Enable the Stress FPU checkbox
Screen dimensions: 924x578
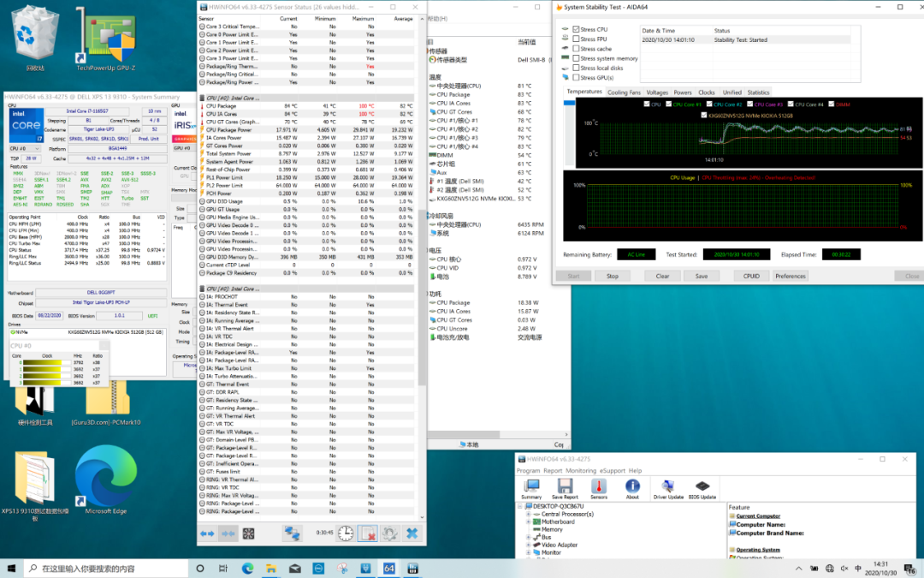576,39
